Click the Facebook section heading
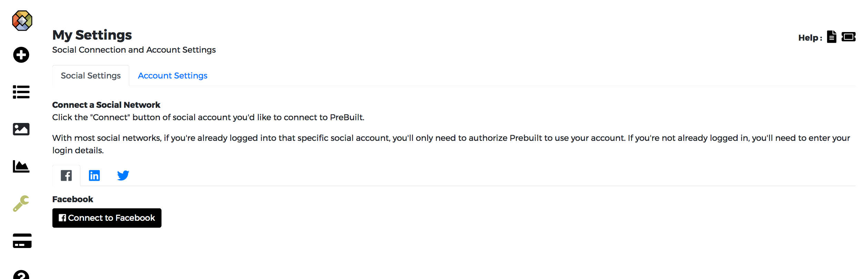 [x=73, y=199]
